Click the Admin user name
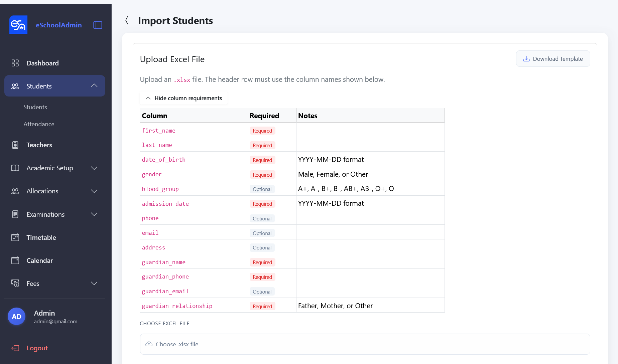The width and height of the screenshot is (618, 364). 44,313
